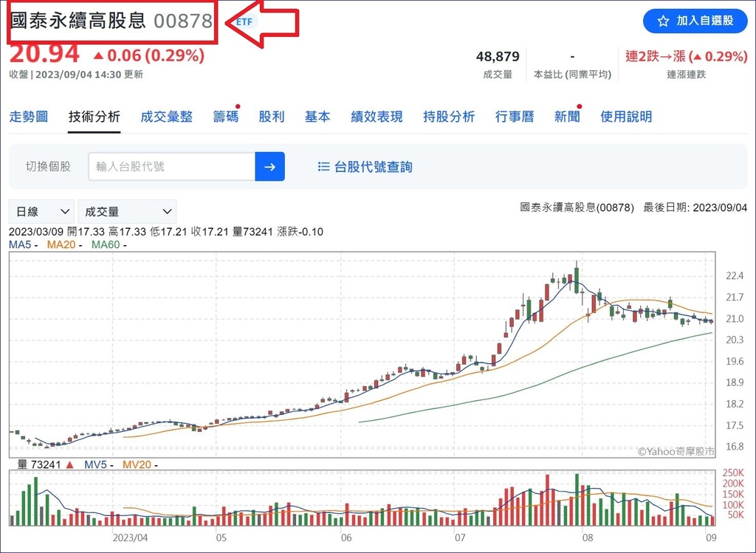
Task: Click the 22.4 price axis label
Action: tap(735, 276)
